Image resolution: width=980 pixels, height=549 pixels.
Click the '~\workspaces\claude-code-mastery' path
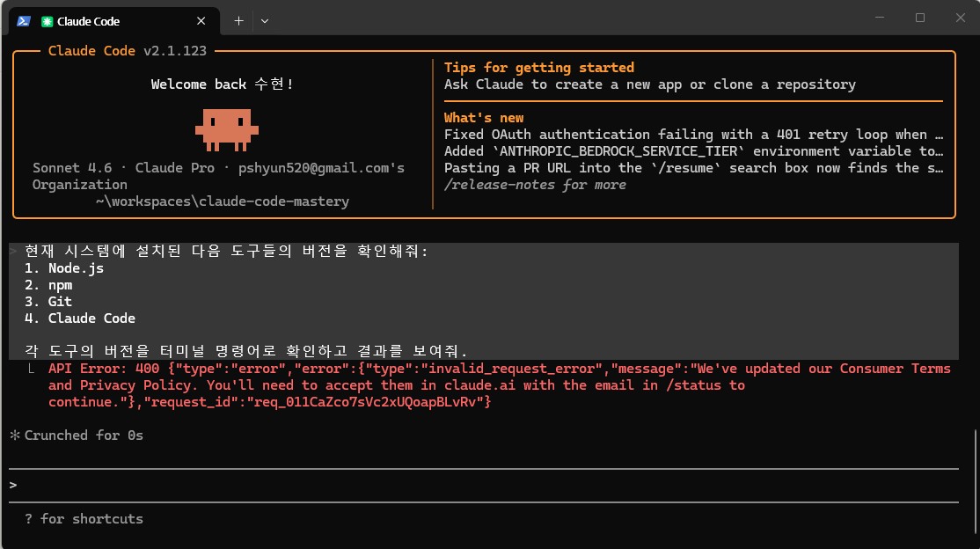222,201
